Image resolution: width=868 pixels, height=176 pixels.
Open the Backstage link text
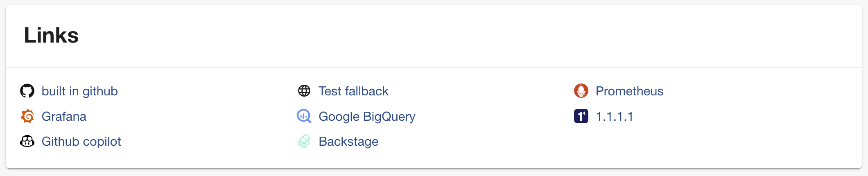point(348,141)
